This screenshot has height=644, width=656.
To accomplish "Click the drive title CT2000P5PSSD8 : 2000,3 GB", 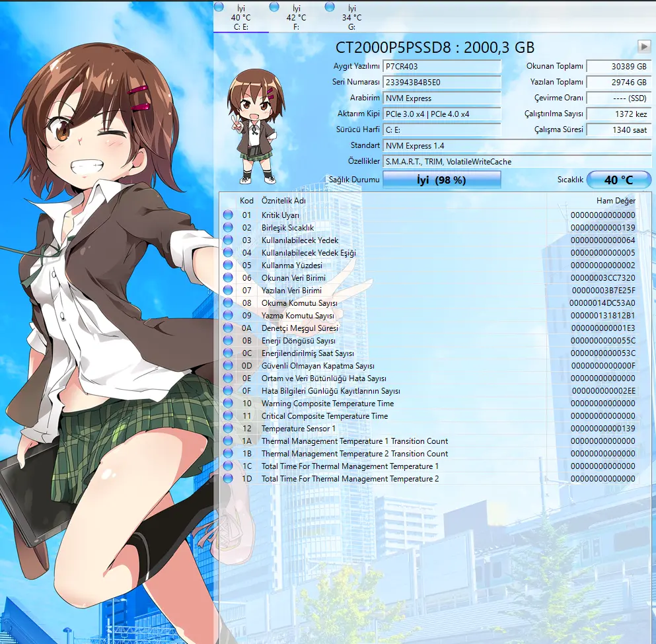I will pos(435,48).
